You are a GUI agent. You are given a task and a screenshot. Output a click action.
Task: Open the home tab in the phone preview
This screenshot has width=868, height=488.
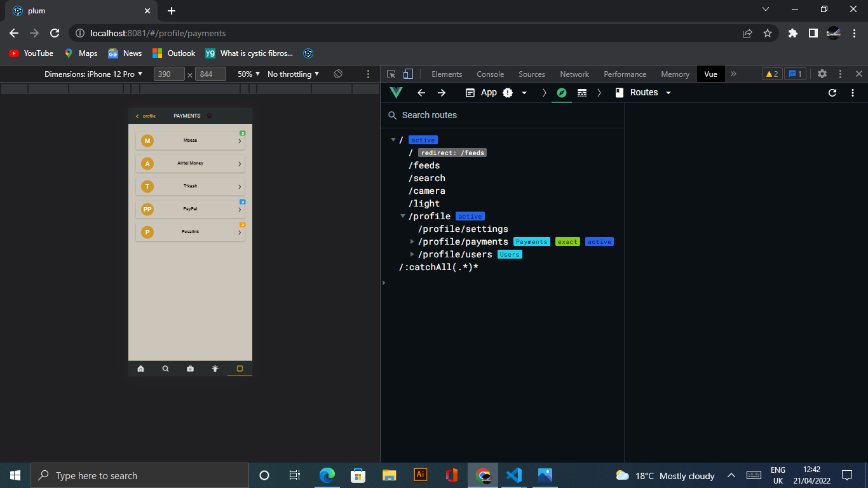[140, 369]
